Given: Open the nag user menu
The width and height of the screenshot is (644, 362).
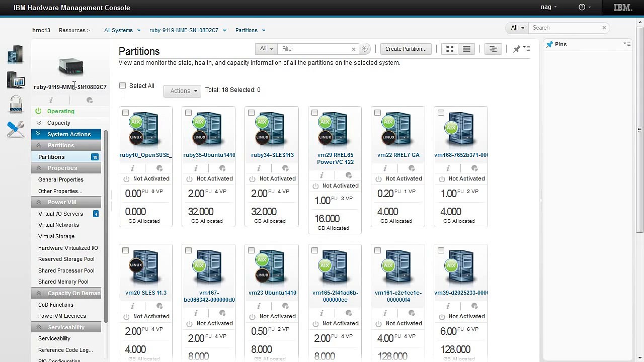Looking at the screenshot, I should click(x=549, y=7).
